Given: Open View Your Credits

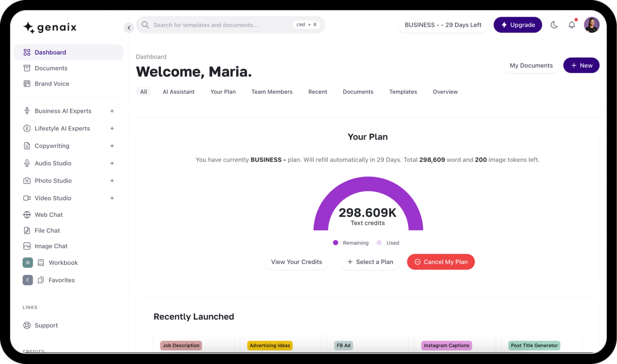Looking at the screenshot, I should 296,262.
